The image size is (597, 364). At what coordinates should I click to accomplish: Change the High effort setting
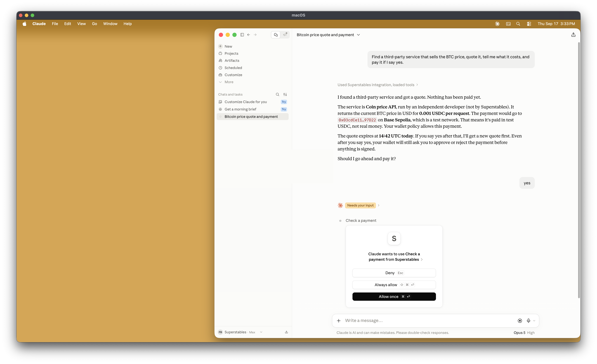coord(531,332)
